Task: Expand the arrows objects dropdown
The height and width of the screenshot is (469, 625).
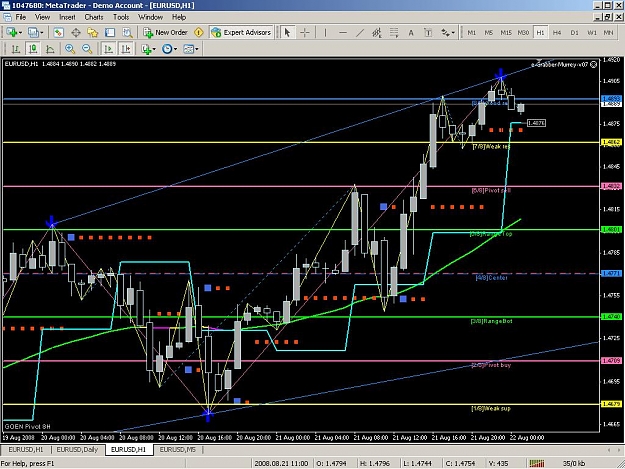Action: [448, 33]
